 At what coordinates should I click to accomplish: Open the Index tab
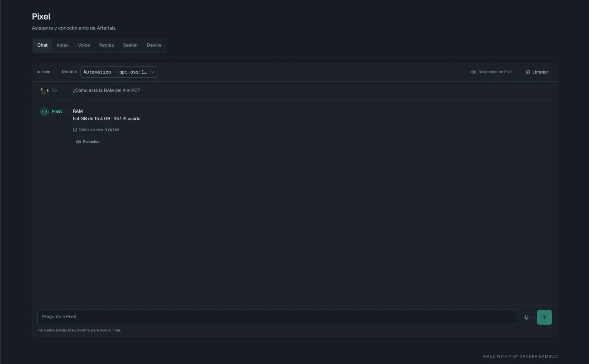click(63, 45)
